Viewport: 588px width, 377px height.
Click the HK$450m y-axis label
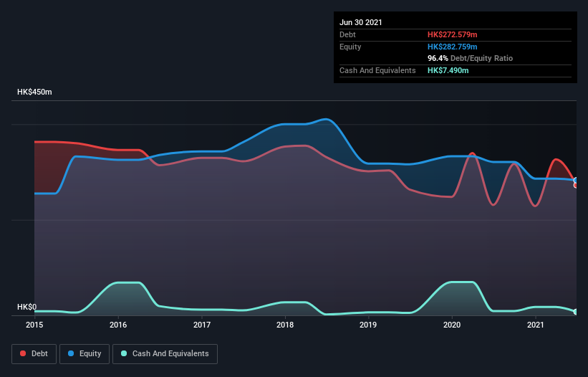click(x=34, y=92)
